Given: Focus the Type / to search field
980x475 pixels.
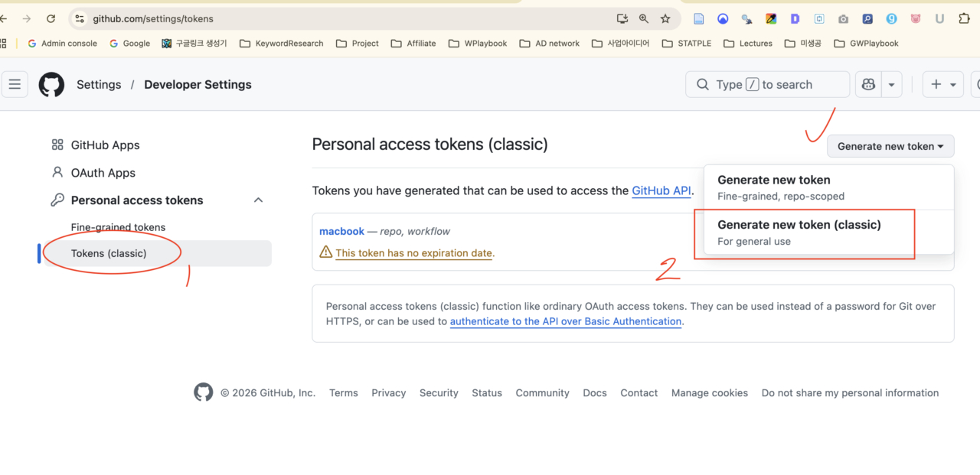Looking at the screenshot, I should pyautogui.click(x=768, y=84).
